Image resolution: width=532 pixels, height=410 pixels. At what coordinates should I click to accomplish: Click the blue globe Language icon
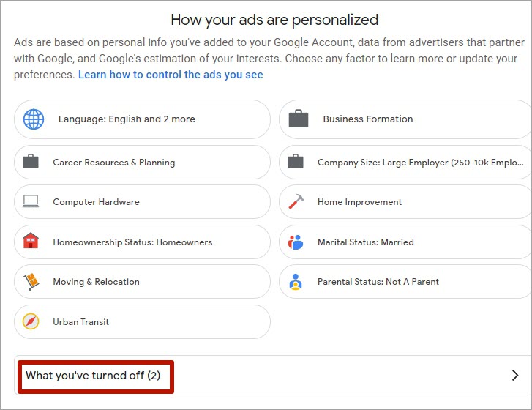coord(34,119)
